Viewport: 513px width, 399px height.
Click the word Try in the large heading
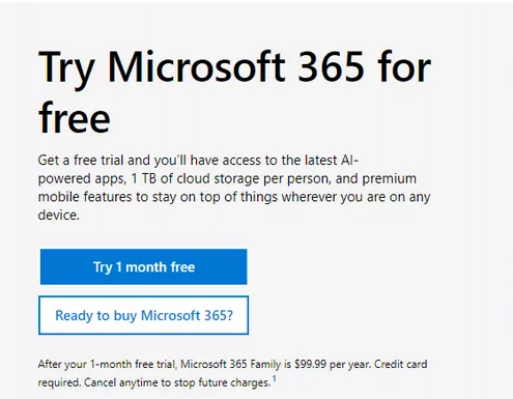66,69
